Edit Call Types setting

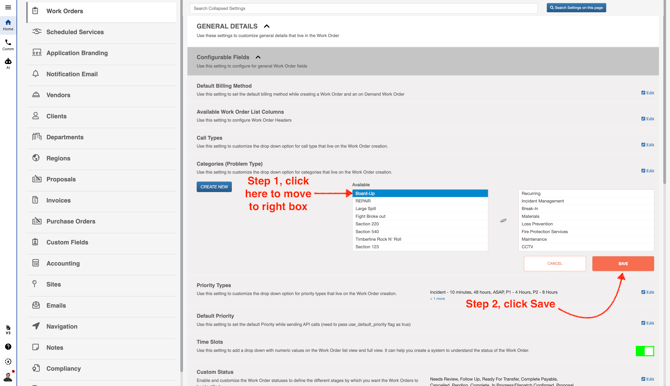(x=647, y=145)
